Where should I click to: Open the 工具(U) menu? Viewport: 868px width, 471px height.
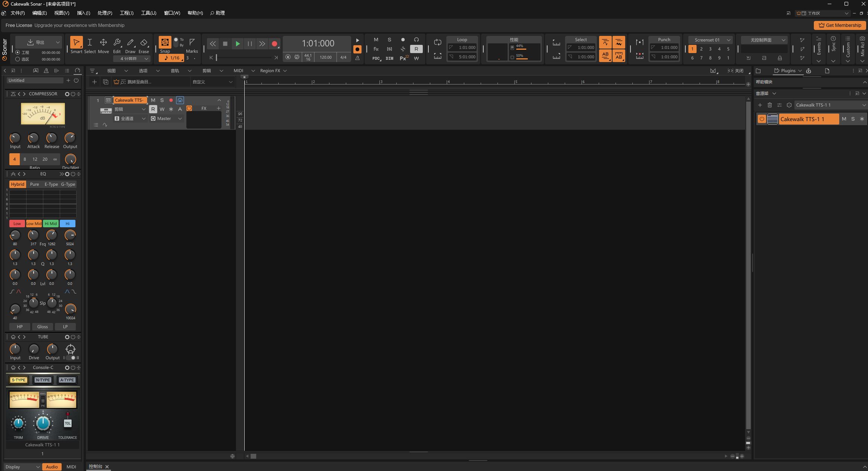pyautogui.click(x=149, y=13)
